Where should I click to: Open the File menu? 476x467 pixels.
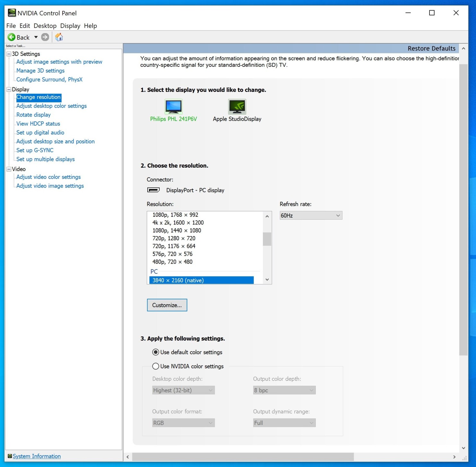[11, 26]
